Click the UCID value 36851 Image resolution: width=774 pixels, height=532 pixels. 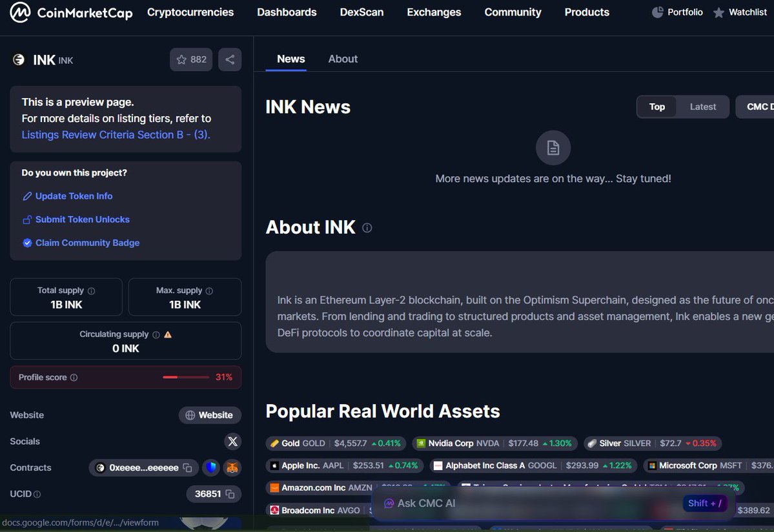(x=208, y=494)
